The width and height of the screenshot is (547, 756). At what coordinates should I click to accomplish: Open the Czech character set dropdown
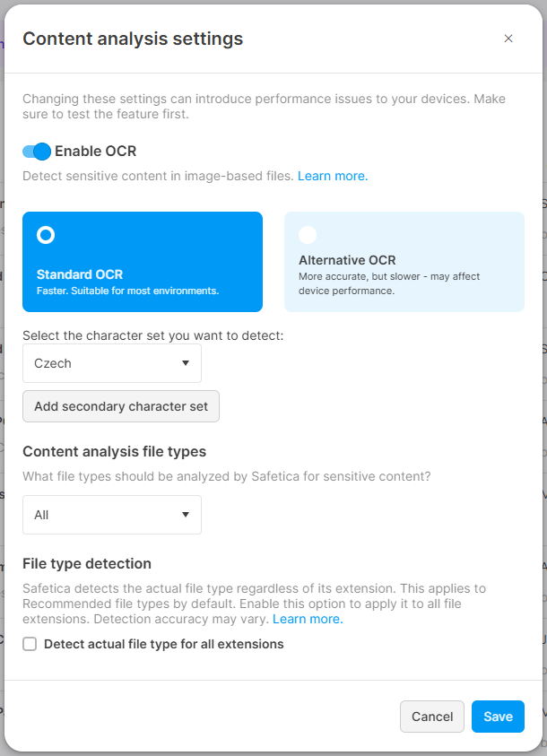[112, 363]
